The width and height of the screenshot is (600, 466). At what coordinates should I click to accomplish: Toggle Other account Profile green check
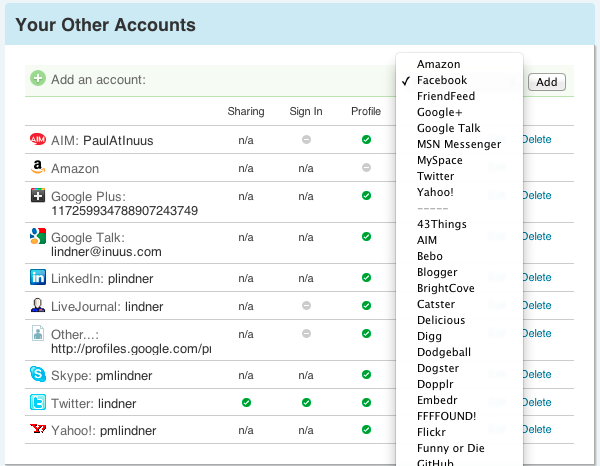click(366, 334)
